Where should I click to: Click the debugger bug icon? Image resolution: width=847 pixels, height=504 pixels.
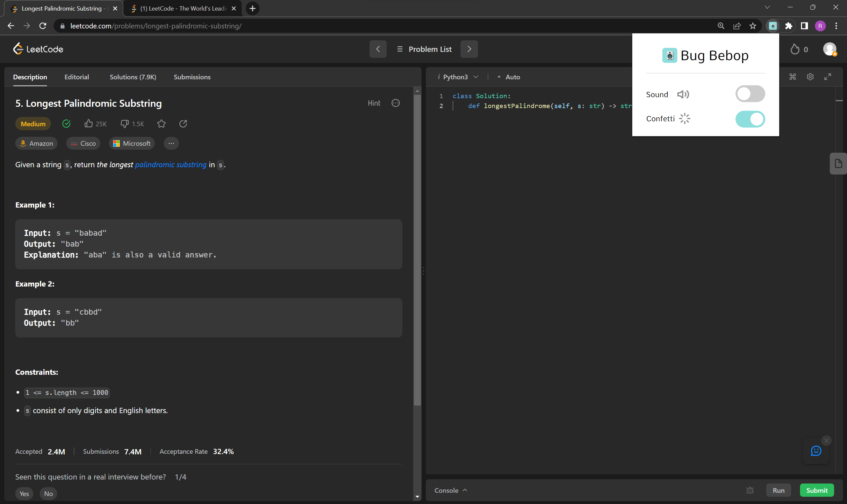[750, 490]
